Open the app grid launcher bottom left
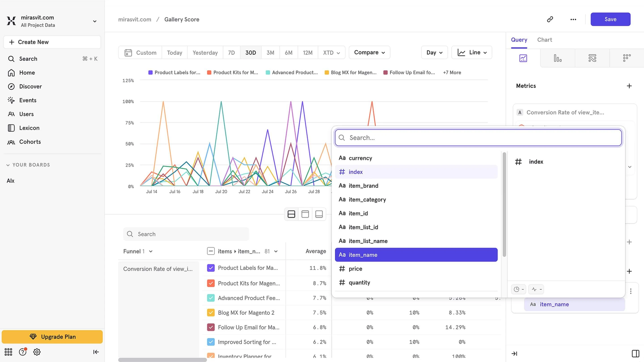 pyautogui.click(x=8, y=352)
